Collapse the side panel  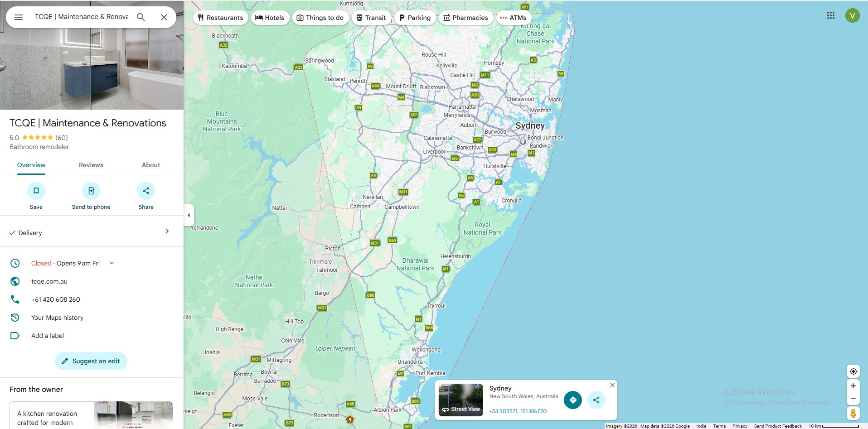(189, 215)
